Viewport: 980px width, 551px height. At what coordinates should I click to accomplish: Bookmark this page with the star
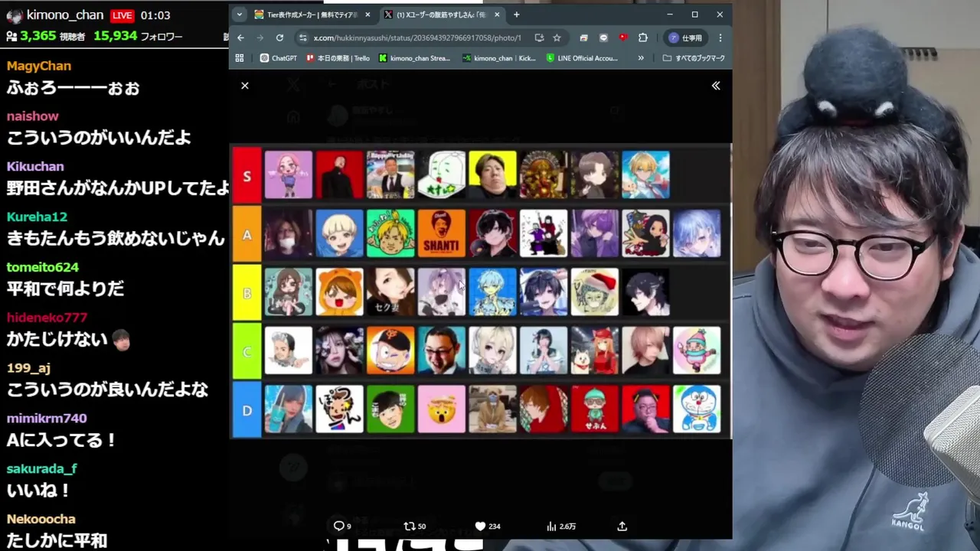click(x=557, y=37)
